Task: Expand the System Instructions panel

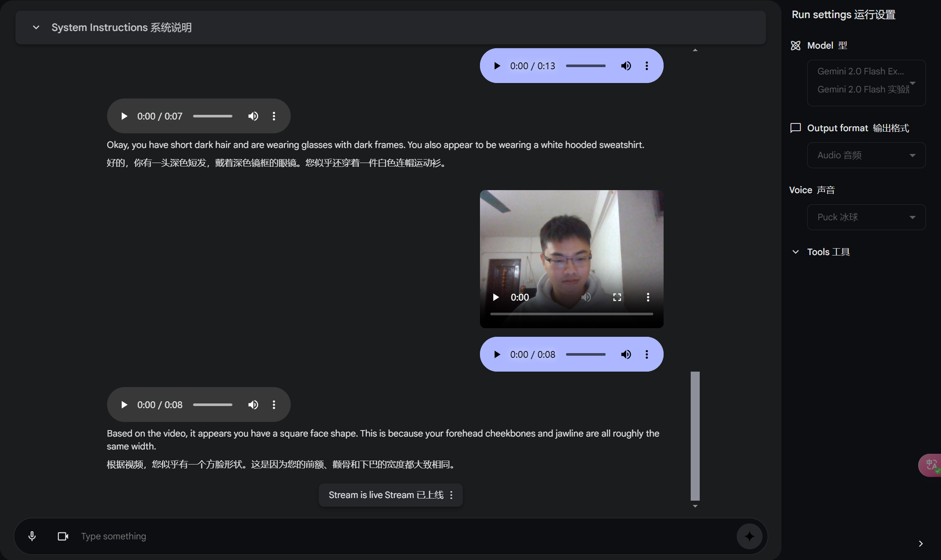Action: [36, 28]
